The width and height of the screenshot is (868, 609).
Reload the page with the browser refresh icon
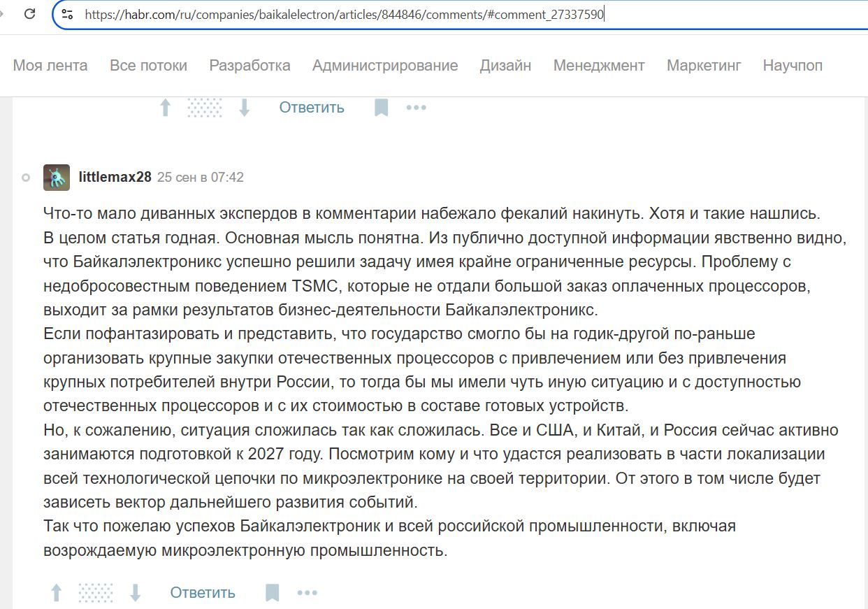pyautogui.click(x=29, y=13)
